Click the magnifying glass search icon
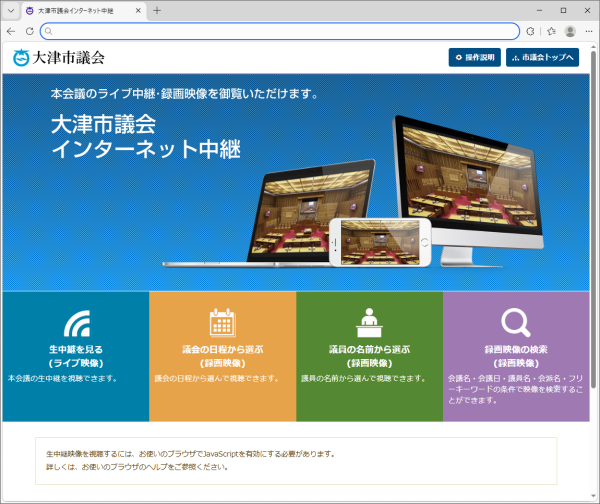 [515, 322]
